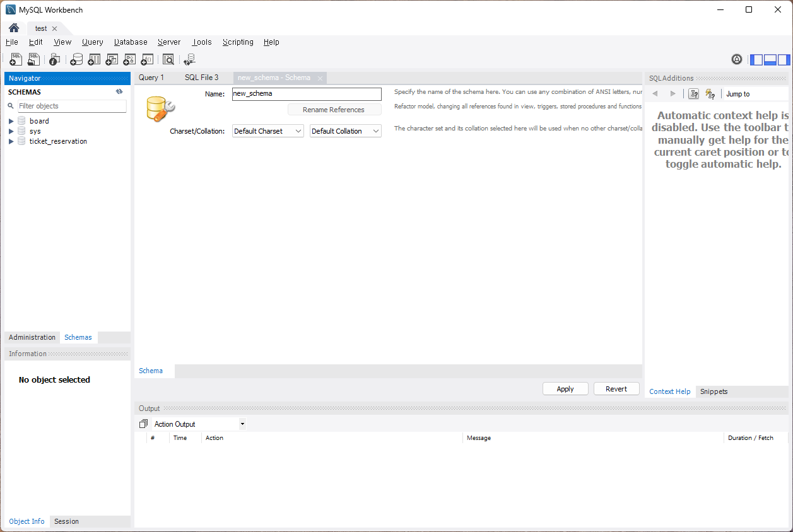Close the new_schema - Schema tab
Image resolution: width=793 pixels, height=532 pixels.
point(320,78)
